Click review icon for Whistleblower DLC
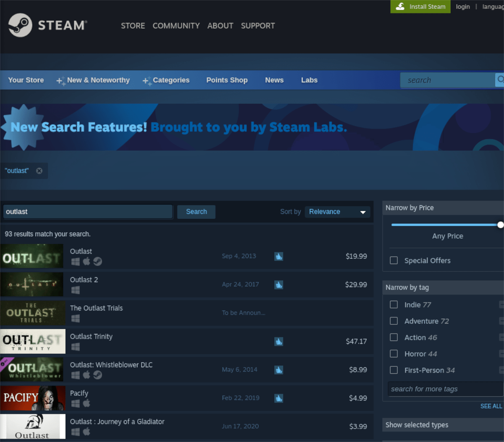 coord(278,370)
